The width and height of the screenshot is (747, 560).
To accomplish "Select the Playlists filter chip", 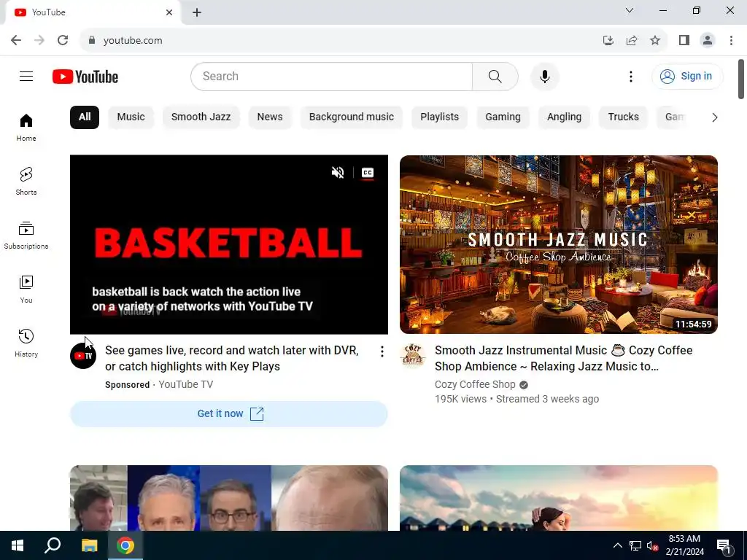I will pos(440,117).
